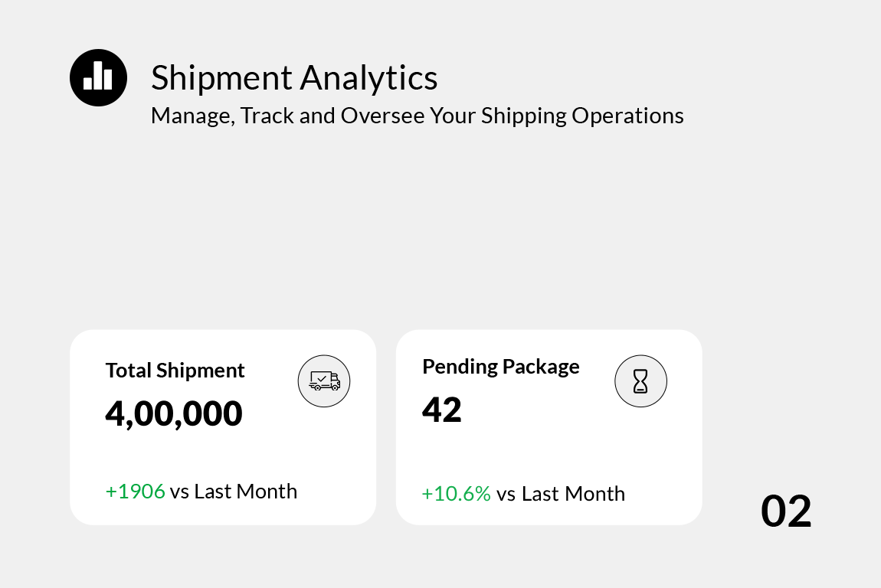881x588 pixels.
Task: Click the word Manage in the subtitle
Action: (x=190, y=116)
